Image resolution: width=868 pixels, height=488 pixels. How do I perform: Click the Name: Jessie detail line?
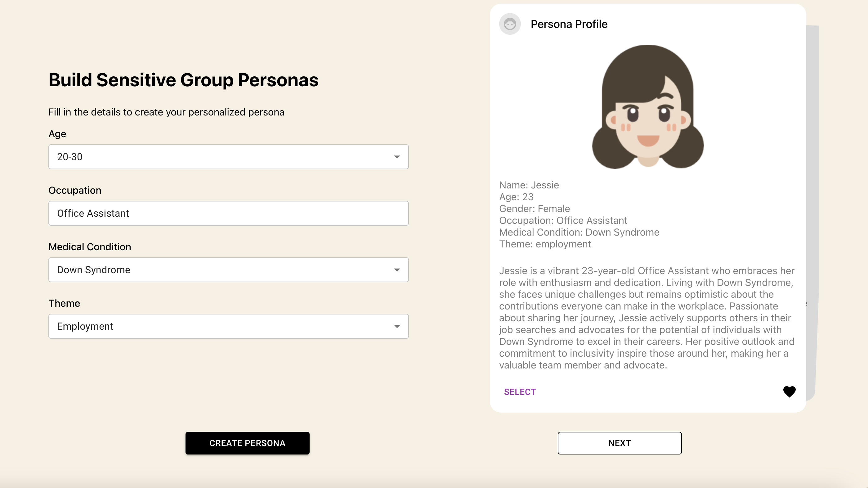click(x=529, y=185)
